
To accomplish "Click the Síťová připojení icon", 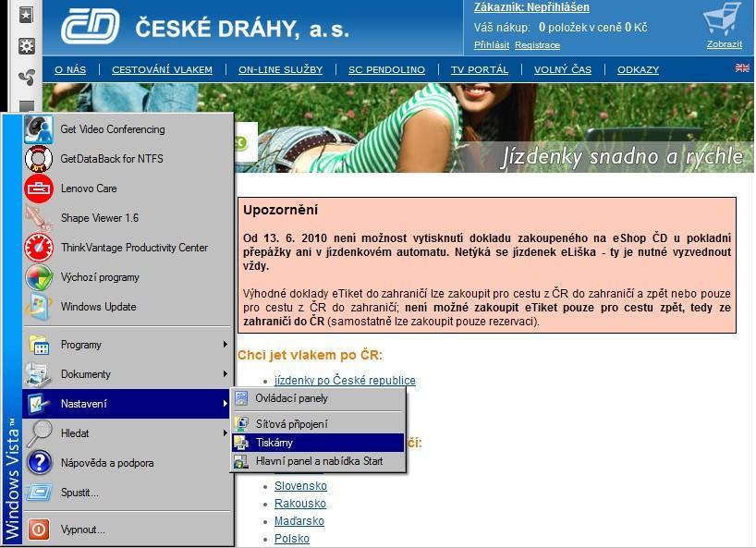I will coord(241,423).
